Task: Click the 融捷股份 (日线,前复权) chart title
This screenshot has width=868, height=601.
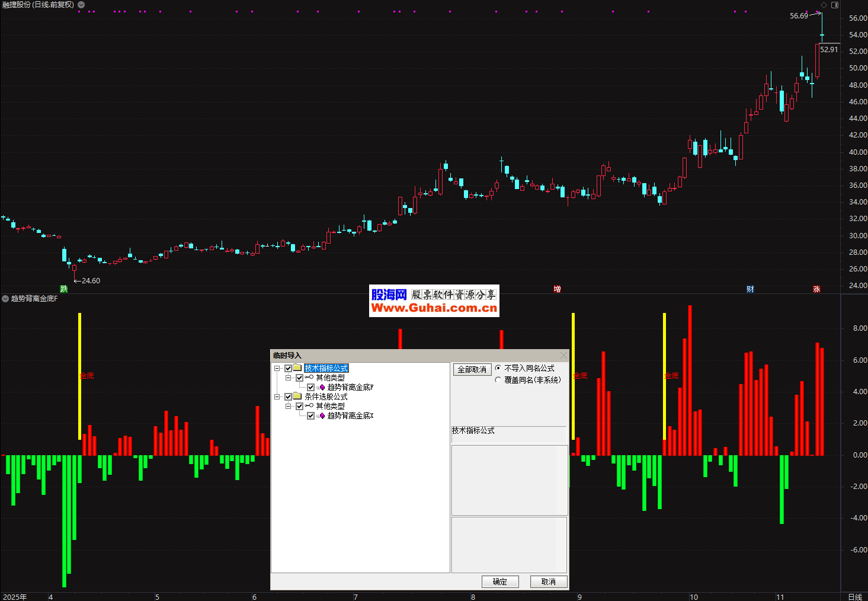Action: click(x=39, y=5)
